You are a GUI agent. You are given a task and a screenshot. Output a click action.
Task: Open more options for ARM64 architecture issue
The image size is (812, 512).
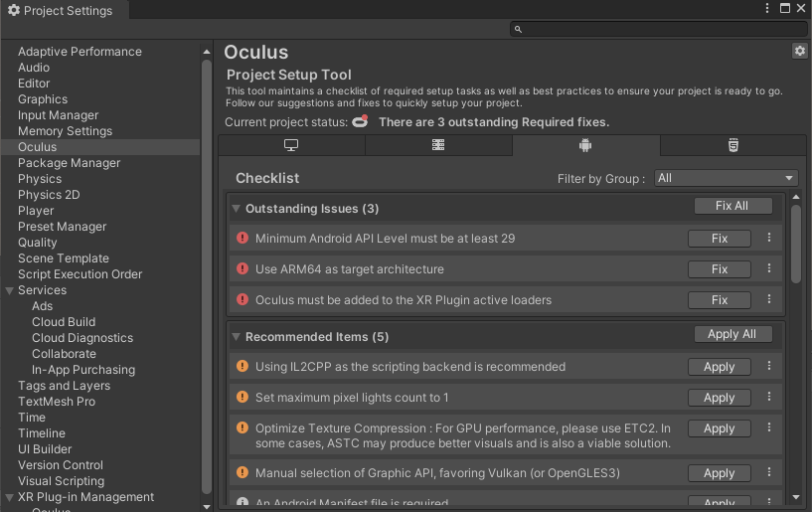coord(769,268)
